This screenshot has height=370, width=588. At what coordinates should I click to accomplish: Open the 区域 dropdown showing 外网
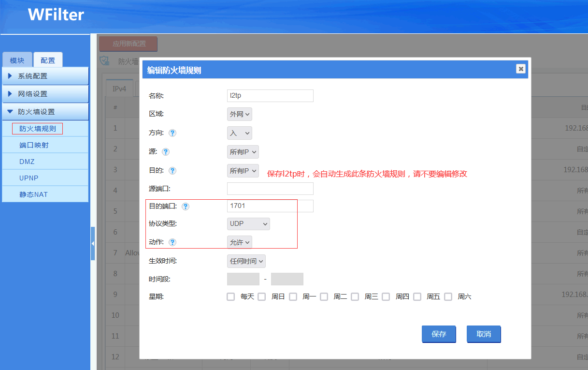pos(240,114)
